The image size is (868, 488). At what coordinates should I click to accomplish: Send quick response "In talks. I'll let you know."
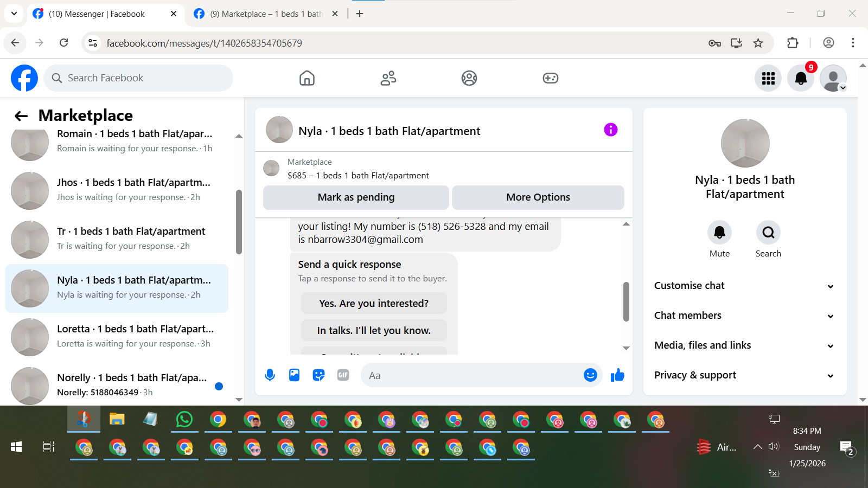tap(374, 331)
